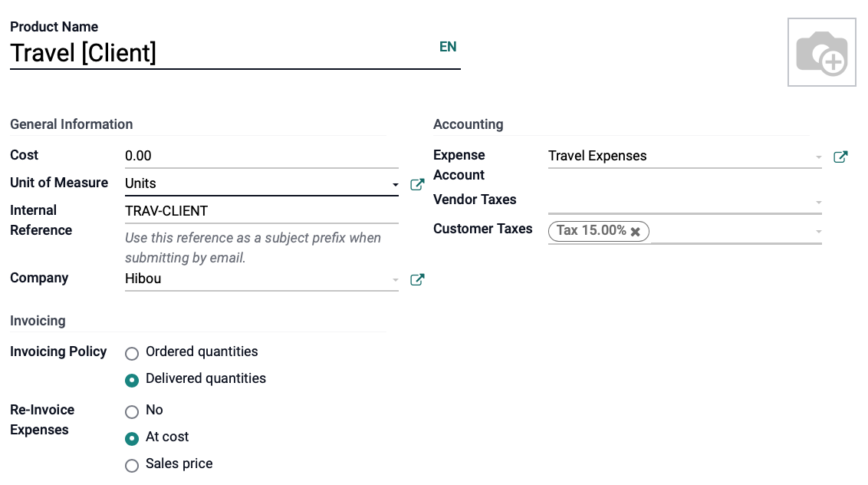Expand the Company dropdown arrow
Image resolution: width=868 pixels, height=485 pixels.
pos(395,280)
